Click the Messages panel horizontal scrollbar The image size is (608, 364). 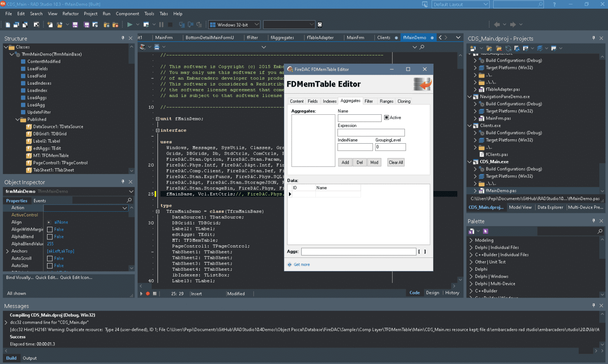click(301, 351)
